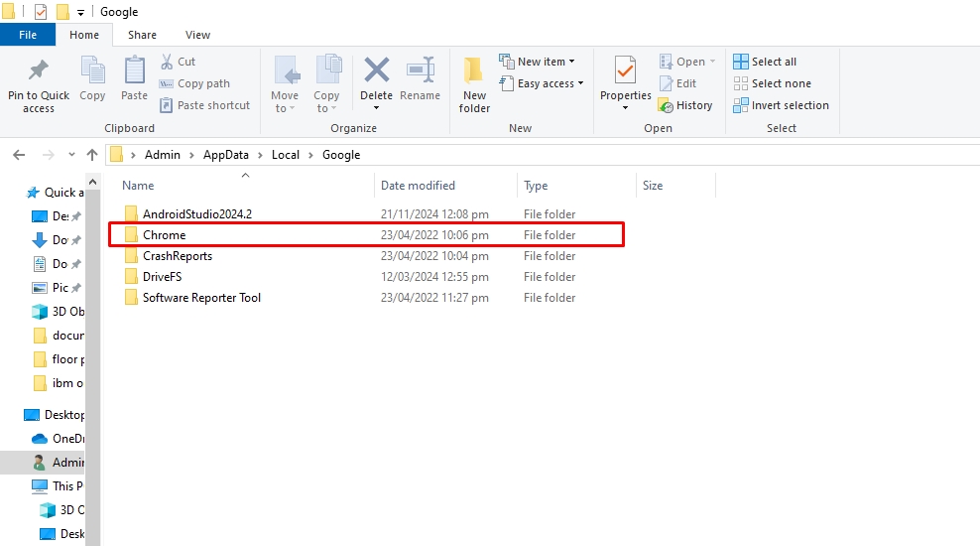This screenshot has width=980, height=546.
Task: Switch to the Share ribbon tab
Action: [142, 35]
